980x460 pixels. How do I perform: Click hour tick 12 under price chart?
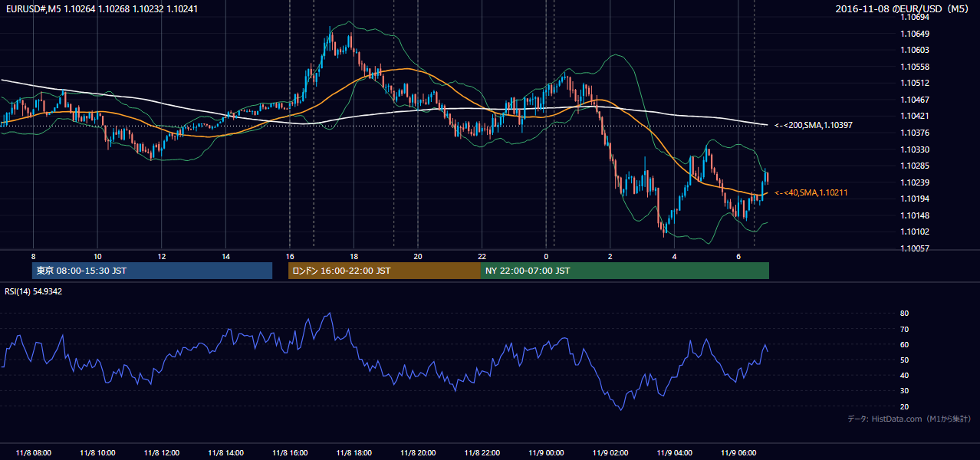pyautogui.click(x=161, y=256)
